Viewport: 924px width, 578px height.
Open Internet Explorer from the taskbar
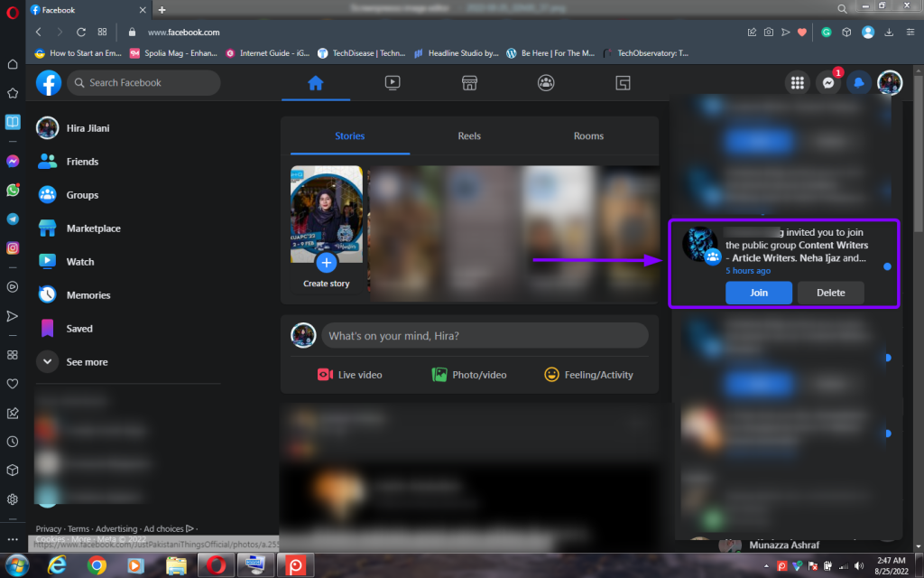coord(57,565)
